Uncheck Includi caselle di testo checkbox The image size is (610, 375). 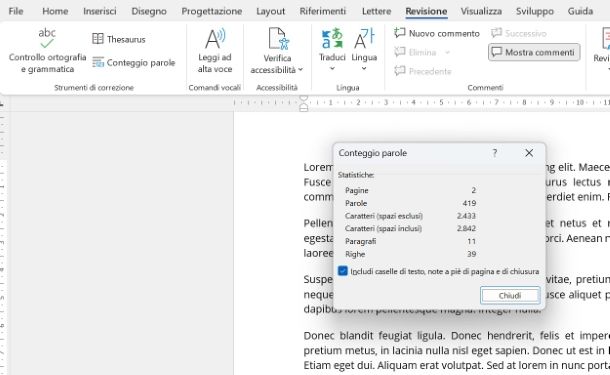343,271
